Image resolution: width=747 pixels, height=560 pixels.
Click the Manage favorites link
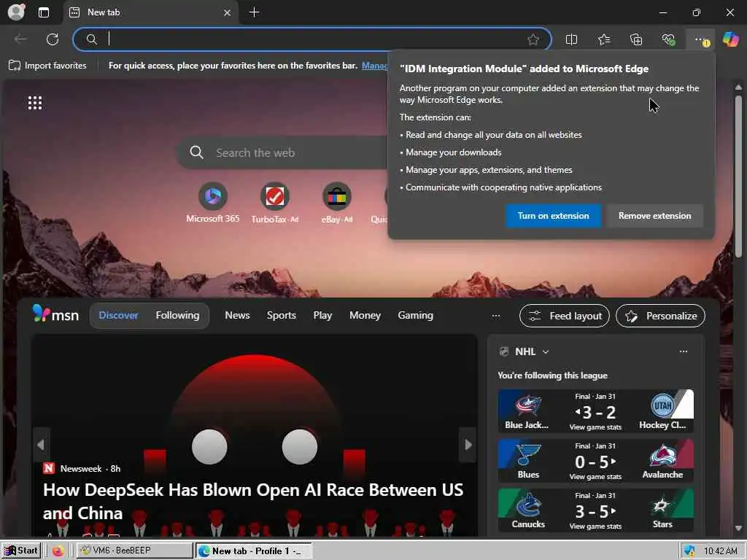[374, 66]
